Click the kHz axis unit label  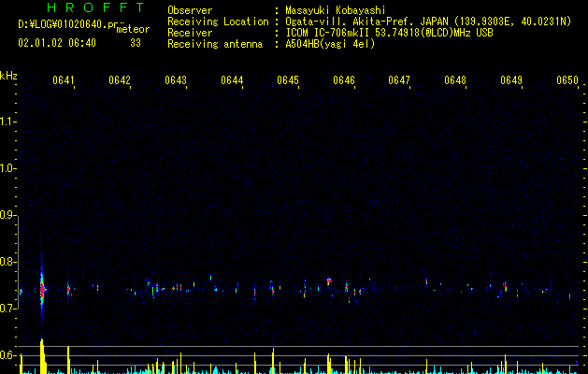pos(8,76)
